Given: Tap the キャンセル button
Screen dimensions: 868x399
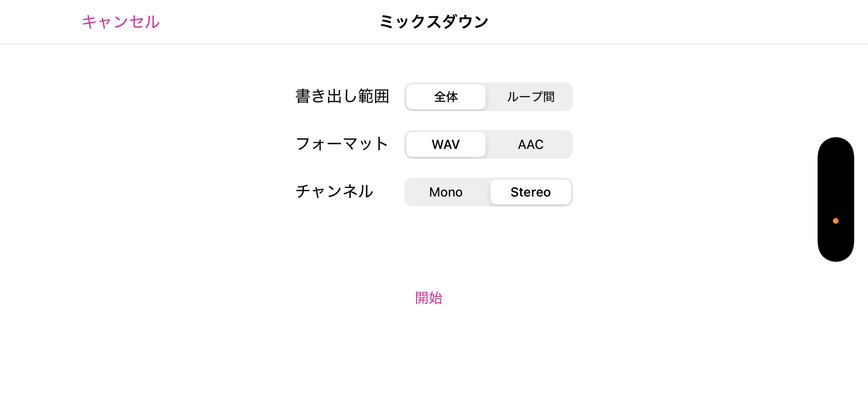Looking at the screenshot, I should pyautogui.click(x=121, y=22).
